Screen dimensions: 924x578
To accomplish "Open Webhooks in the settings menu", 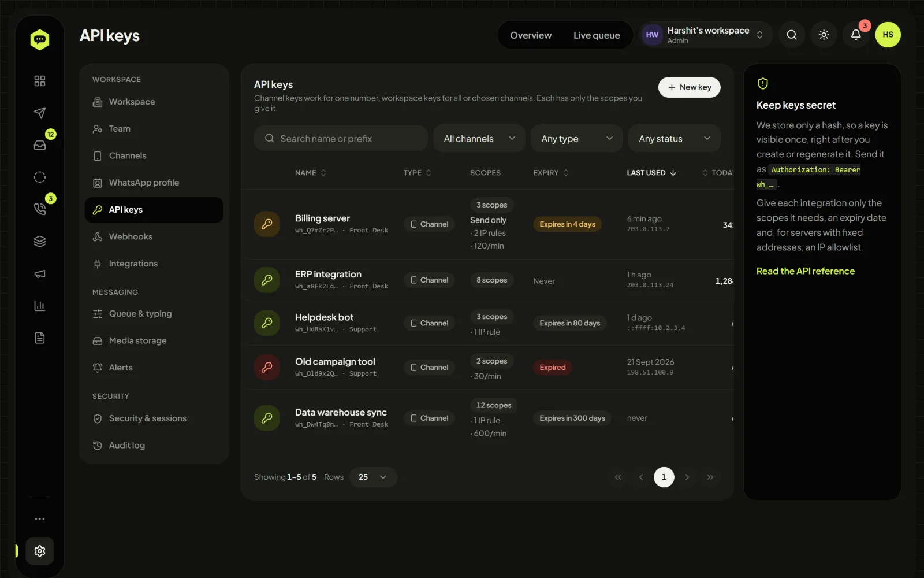I will point(154,236).
